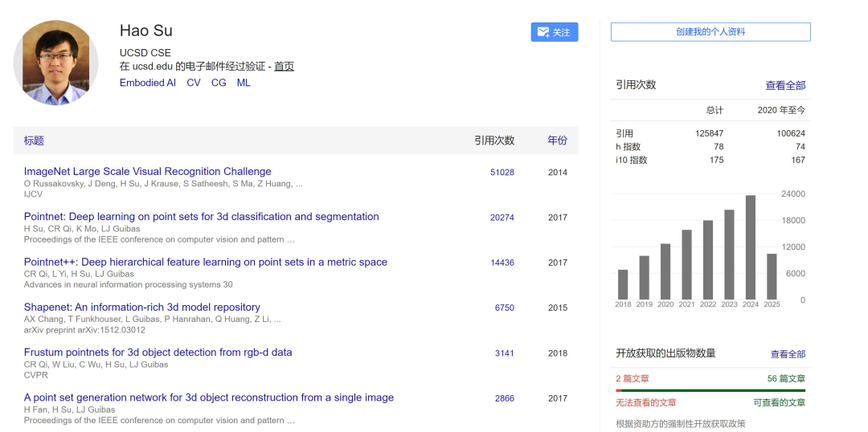This screenshot has height=432, width=868.
Task: Open the open-access coverage progress bar
Action: coord(710,390)
